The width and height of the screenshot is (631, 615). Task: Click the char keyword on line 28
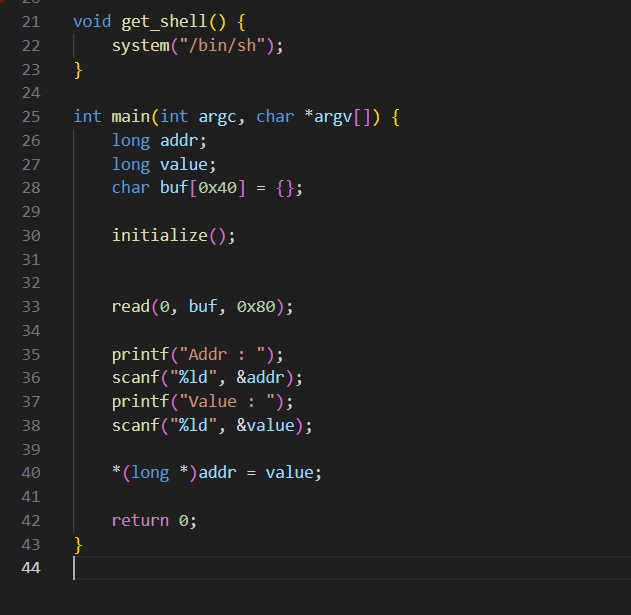[x=131, y=188]
